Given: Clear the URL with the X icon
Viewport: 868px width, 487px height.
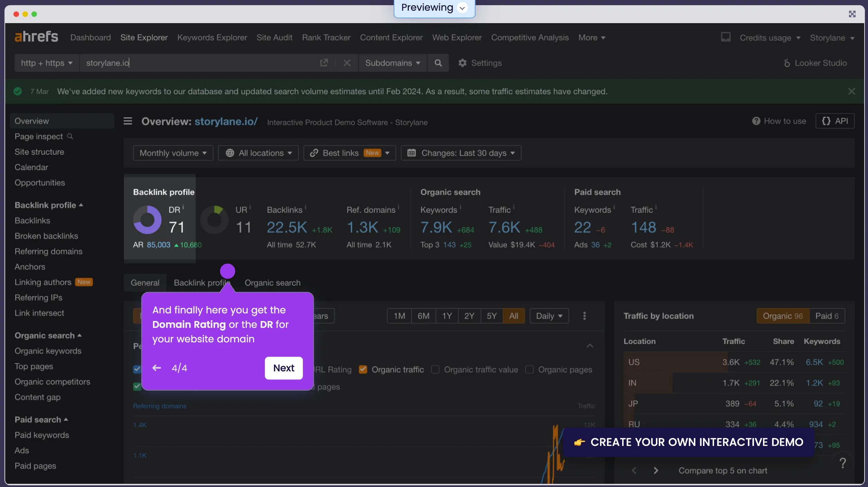Looking at the screenshot, I should (347, 63).
